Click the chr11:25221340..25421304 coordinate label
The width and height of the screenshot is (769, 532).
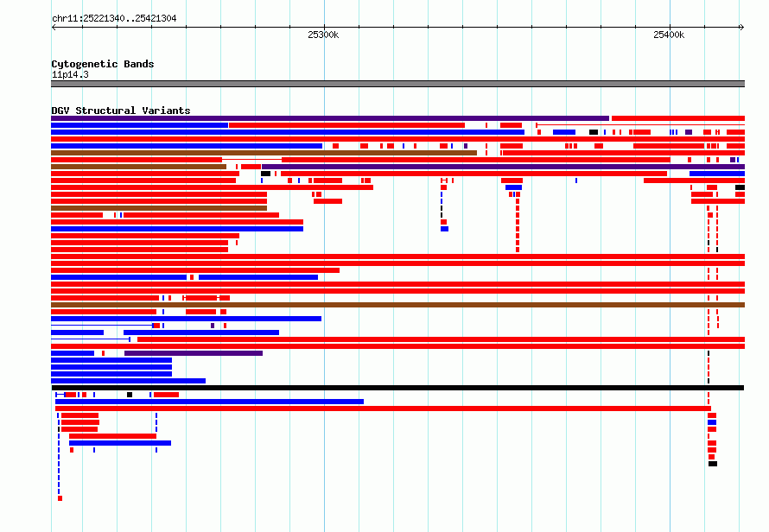114,19
